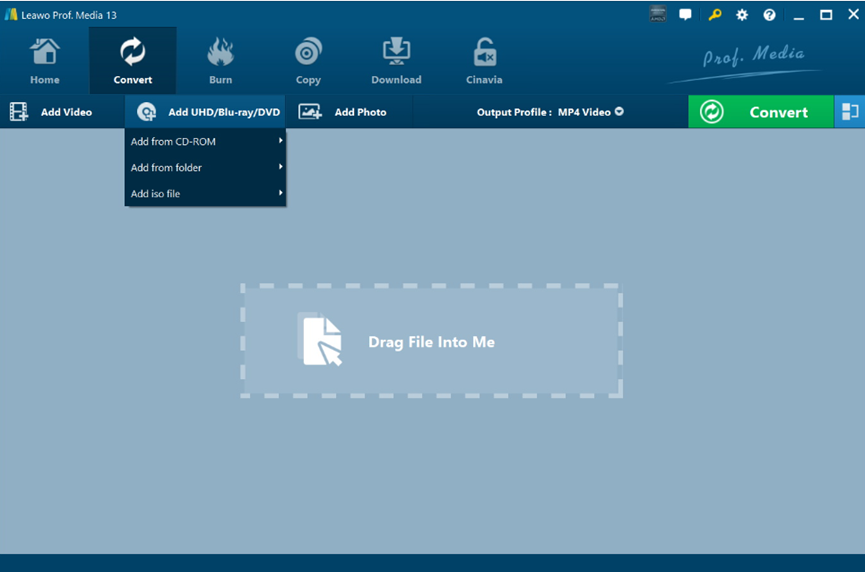
Task: Click the Add Photo button
Action: pyautogui.click(x=343, y=112)
